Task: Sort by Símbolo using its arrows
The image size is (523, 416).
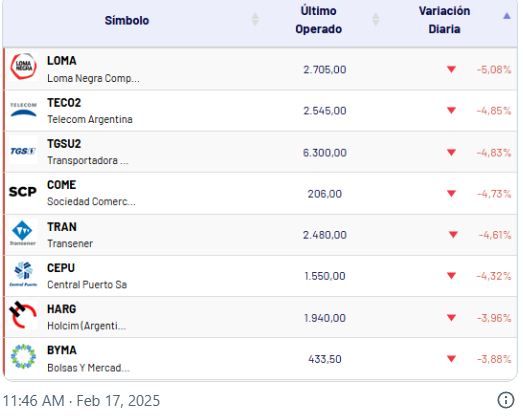Action: coord(255,19)
